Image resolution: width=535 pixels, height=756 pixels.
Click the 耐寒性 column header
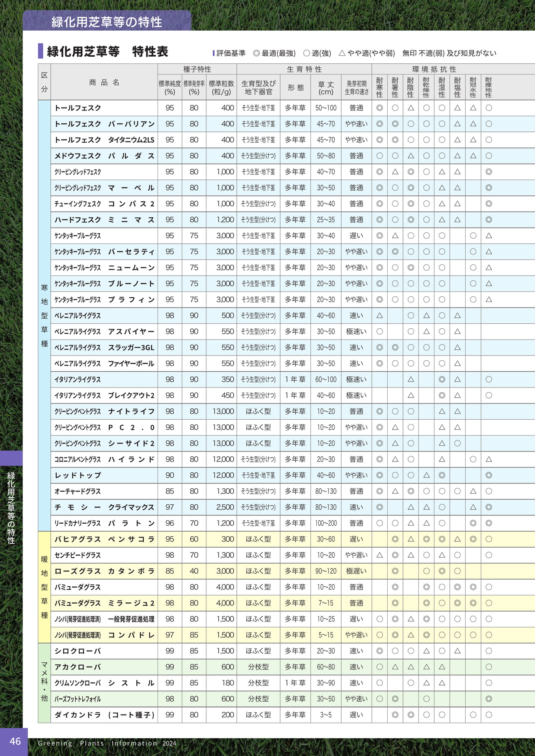(379, 87)
